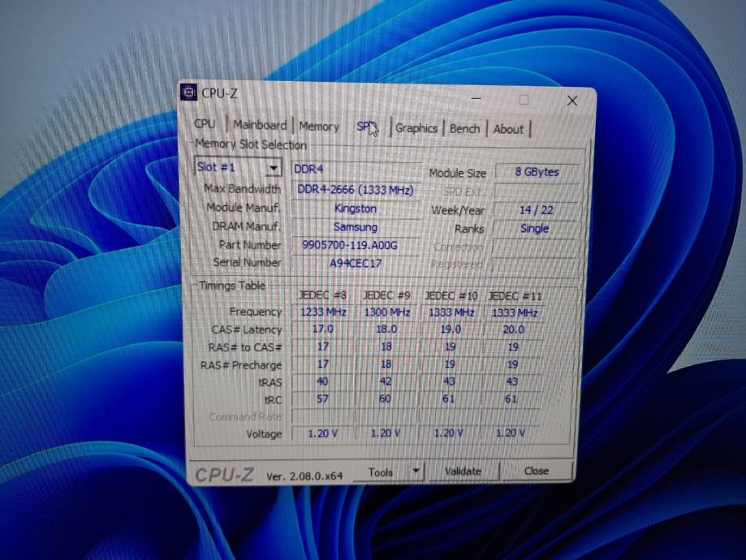Select the SPD tab
The width and height of the screenshot is (746, 560).
(x=367, y=127)
